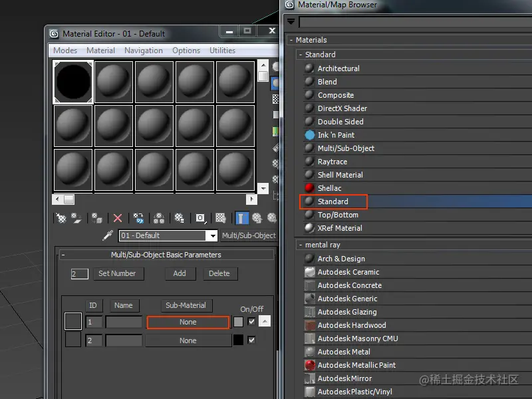Click the blue Ink 'n Paint icon
532x399 pixels.
(309, 135)
